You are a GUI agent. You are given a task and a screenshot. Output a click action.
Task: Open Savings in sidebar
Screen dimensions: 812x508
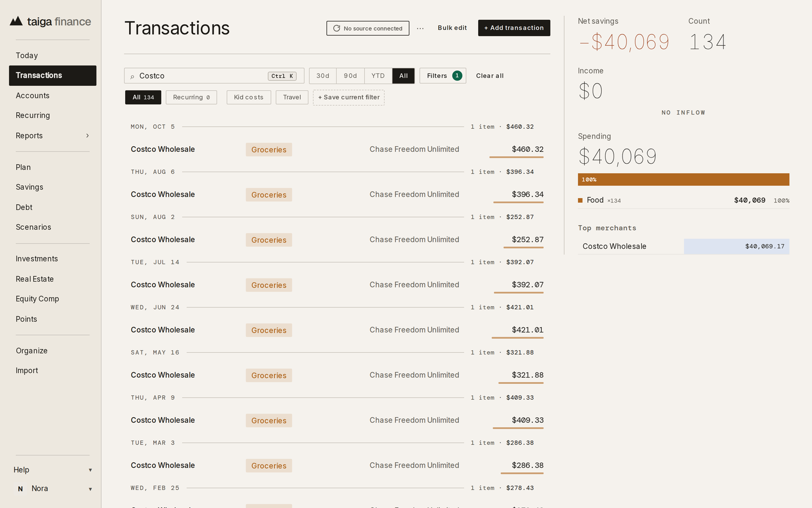[52, 187]
